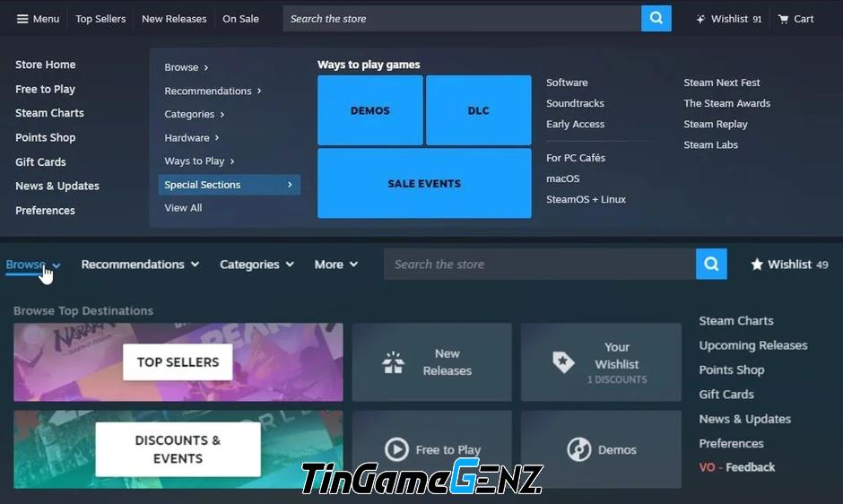Click the DEMOS tile
843x504 pixels.
(x=370, y=110)
